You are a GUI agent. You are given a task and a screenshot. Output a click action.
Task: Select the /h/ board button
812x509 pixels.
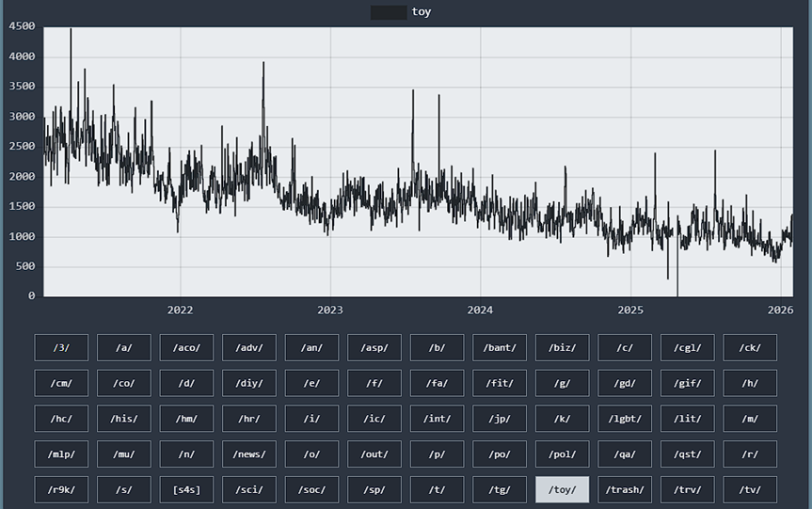click(x=750, y=383)
